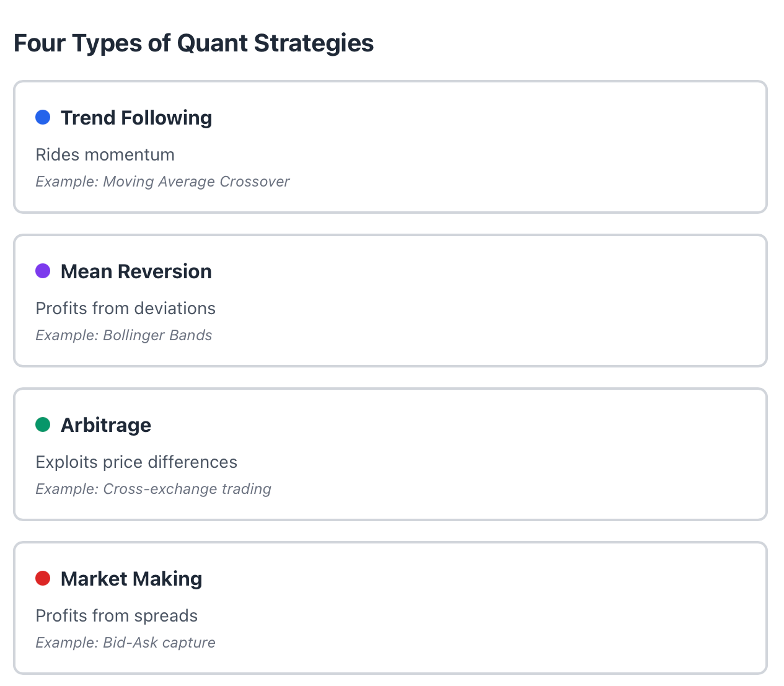784x686 pixels.
Task: Click the 'Profits from deviations' description
Action: click(126, 308)
